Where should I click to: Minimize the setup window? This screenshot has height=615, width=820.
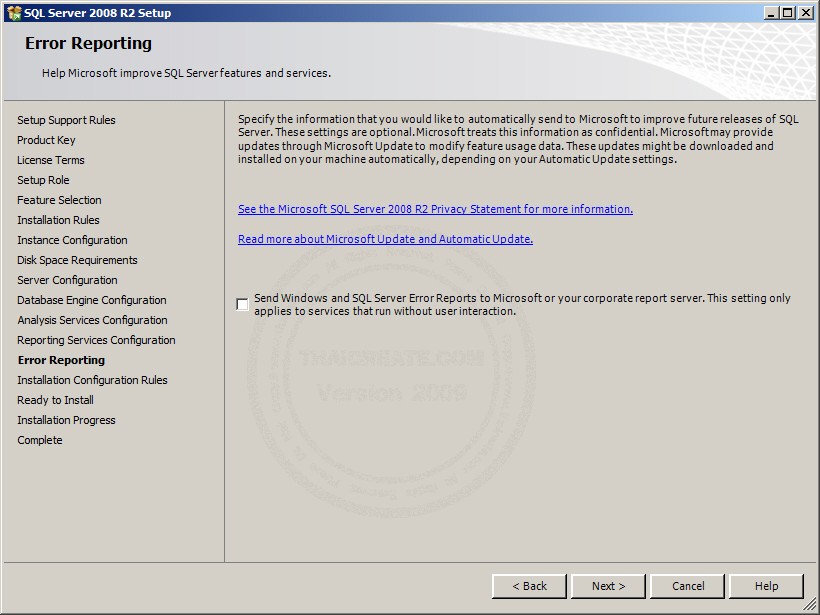coord(770,13)
